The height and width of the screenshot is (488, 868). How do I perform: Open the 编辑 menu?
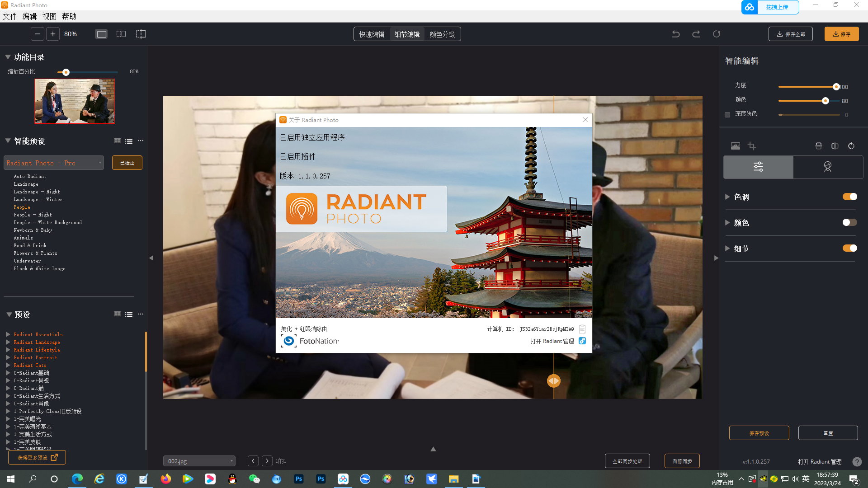(x=29, y=16)
